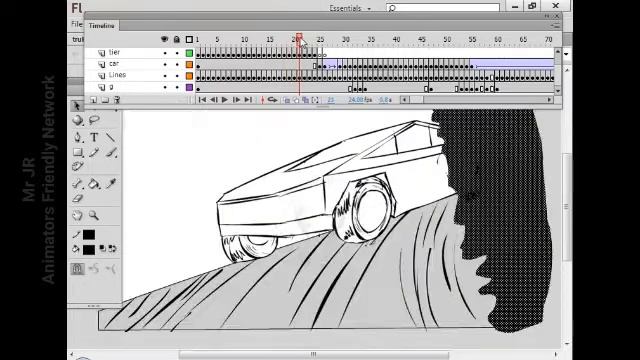This screenshot has width=640, height=360.
Task: Step back one frame
Action: 213,100
